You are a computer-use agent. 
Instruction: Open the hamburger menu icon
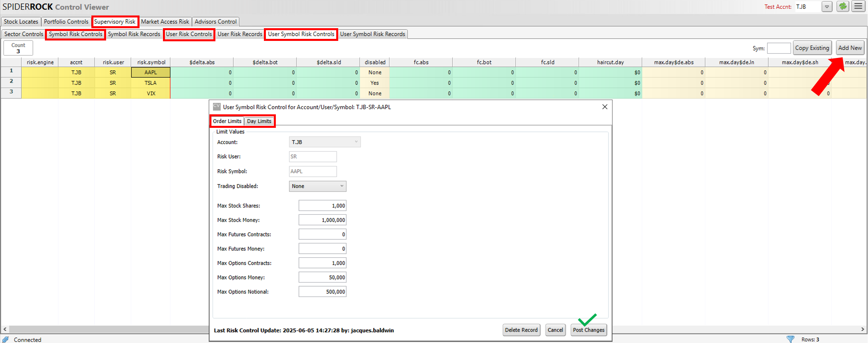pos(858,7)
